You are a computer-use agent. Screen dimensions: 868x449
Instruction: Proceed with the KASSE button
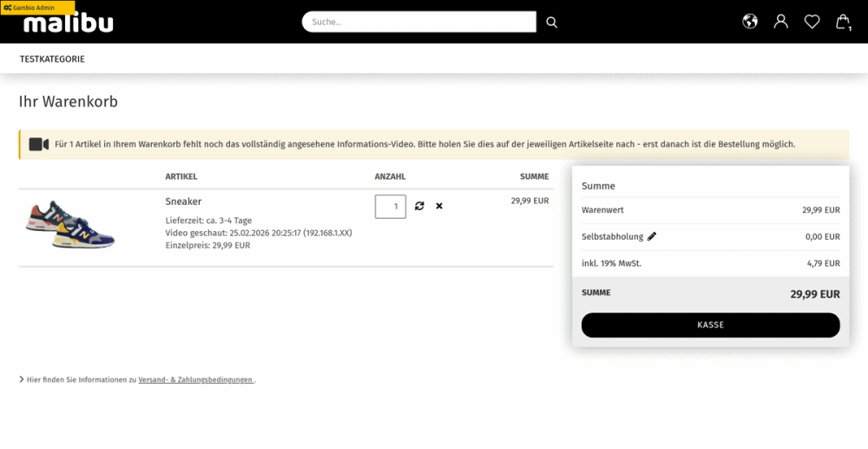point(710,325)
